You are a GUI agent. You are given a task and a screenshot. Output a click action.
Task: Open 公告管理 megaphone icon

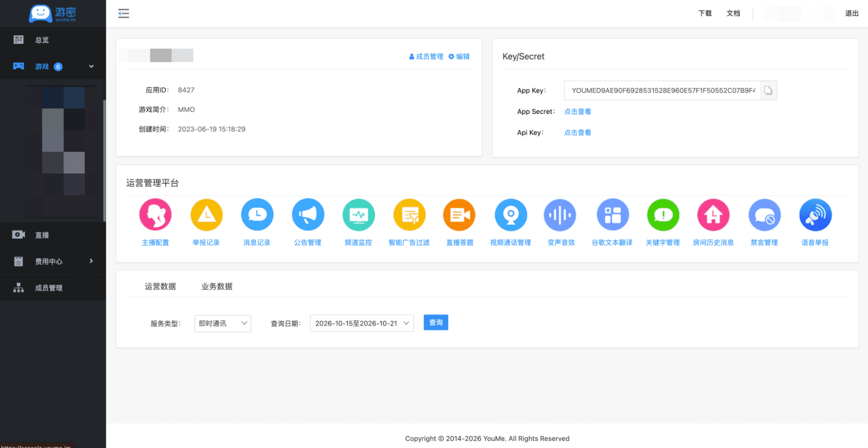pyautogui.click(x=308, y=214)
